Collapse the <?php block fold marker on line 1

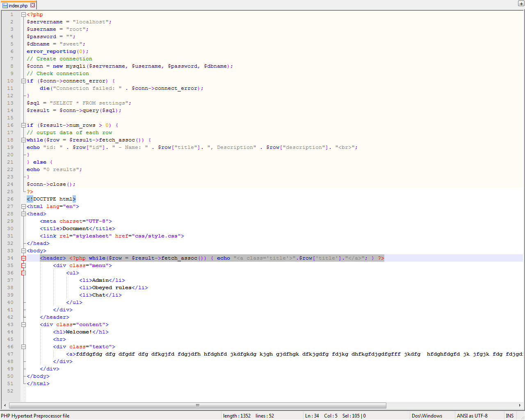23,14
